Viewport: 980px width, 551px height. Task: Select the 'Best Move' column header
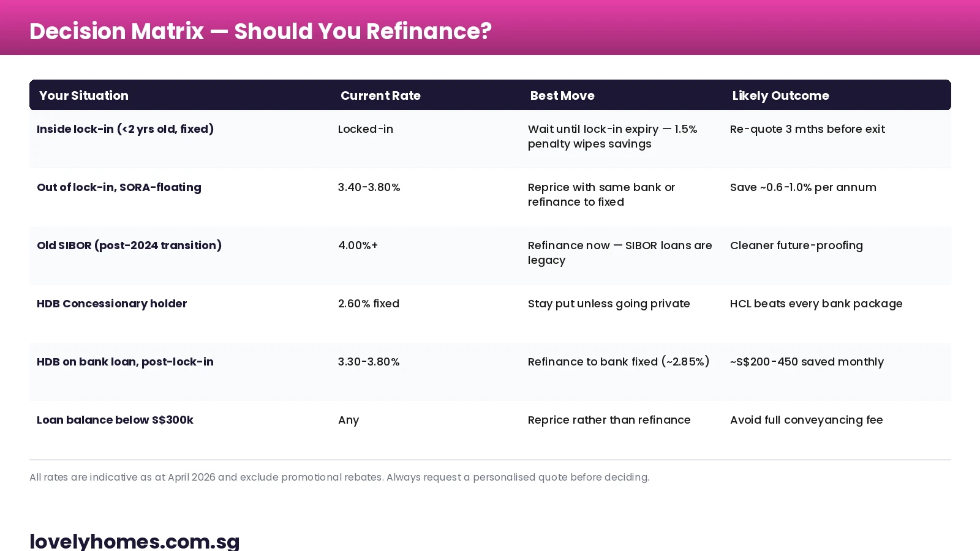(562, 96)
